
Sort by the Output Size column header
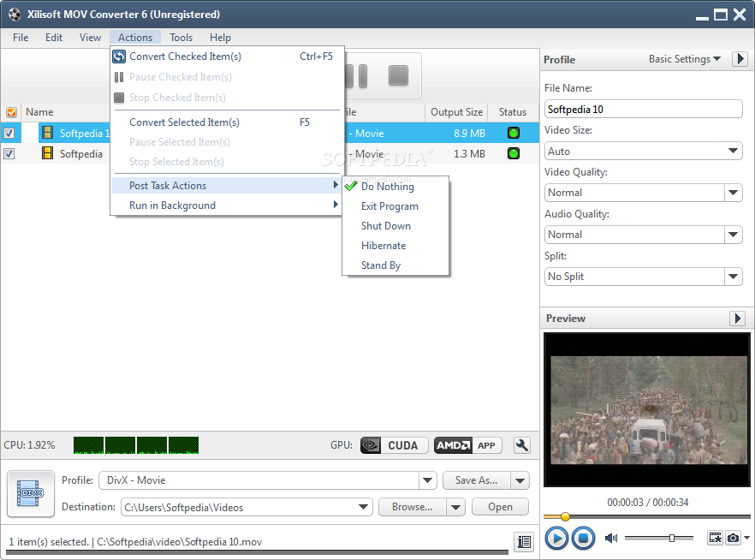[x=456, y=112]
